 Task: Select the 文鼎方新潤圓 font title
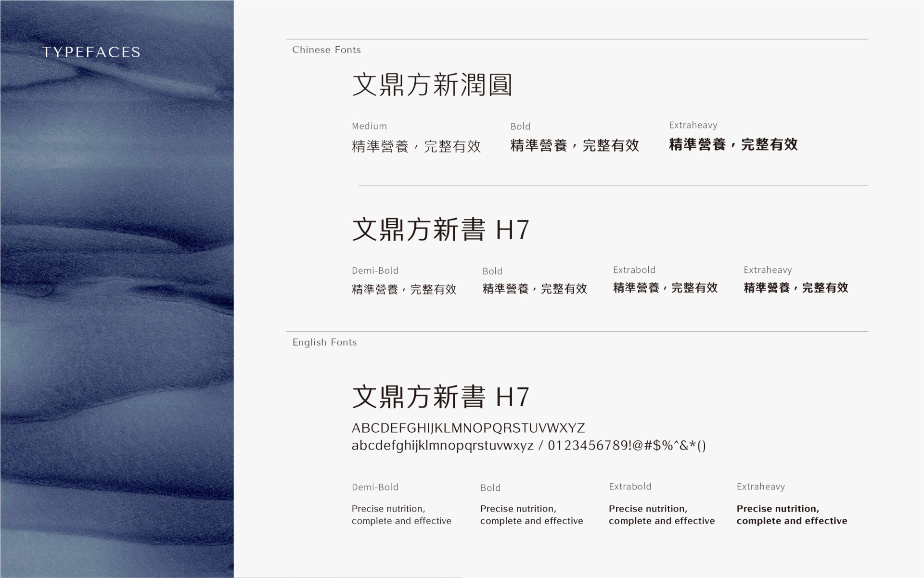432,85
